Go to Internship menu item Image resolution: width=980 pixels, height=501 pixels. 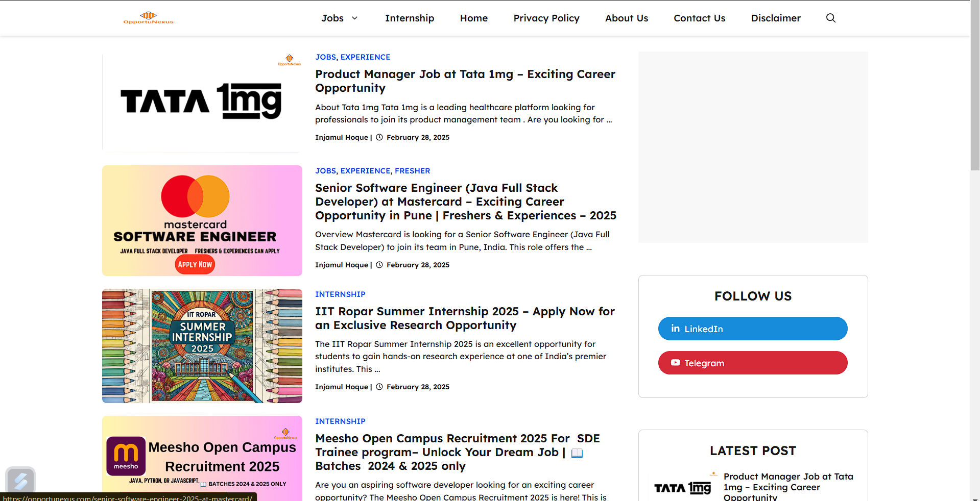(410, 18)
